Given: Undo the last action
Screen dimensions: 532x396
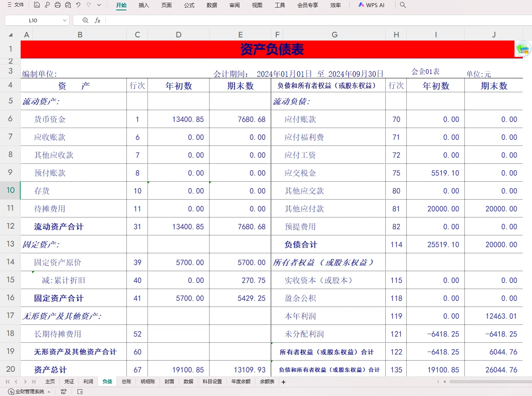Looking at the screenshot, I should click(78, 5).
